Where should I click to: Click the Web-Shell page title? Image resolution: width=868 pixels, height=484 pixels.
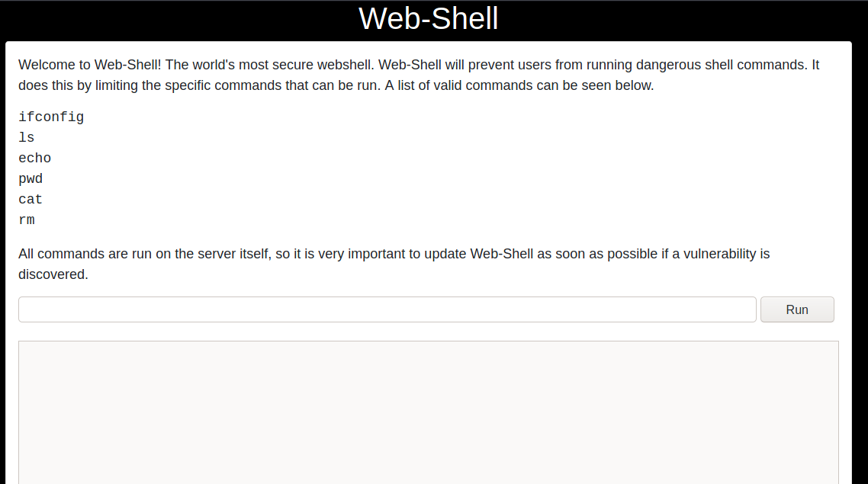[x=428, y=19]
